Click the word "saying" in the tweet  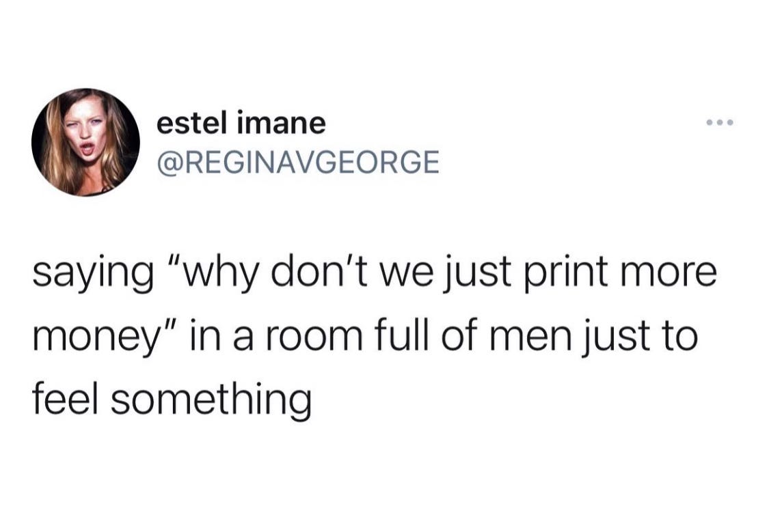93,275
